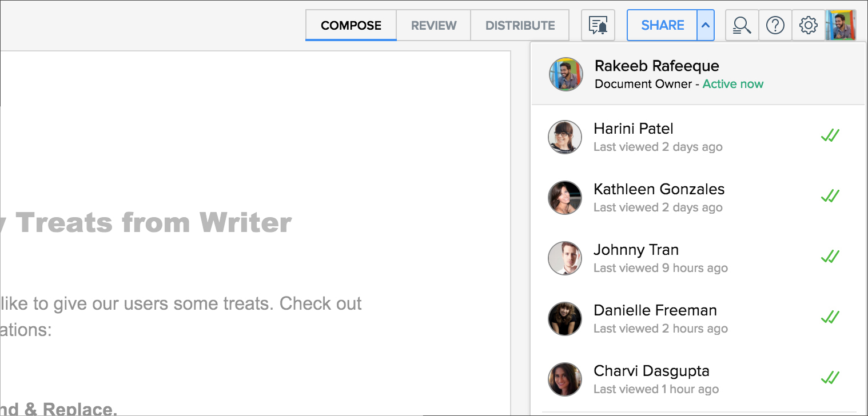This screenshot has width=868, height=416.
Task: Click the Share button
Action: coord(662,26)
